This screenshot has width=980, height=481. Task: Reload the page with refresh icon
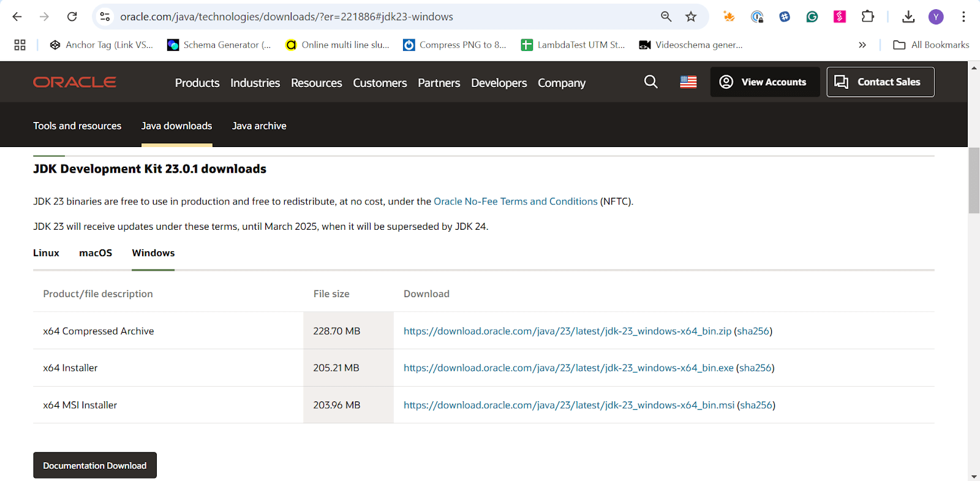(x=72, y=17)
